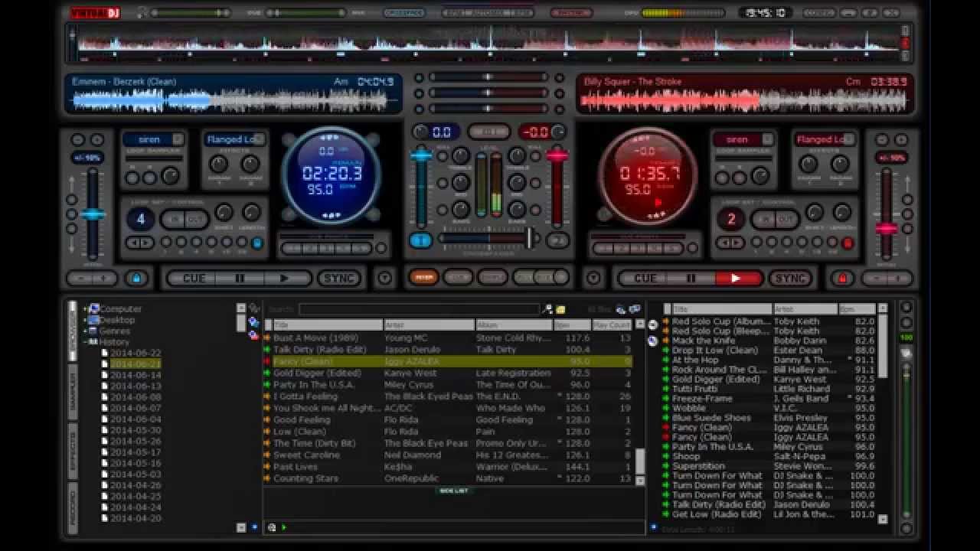Click the left channel treble knob

461,156
